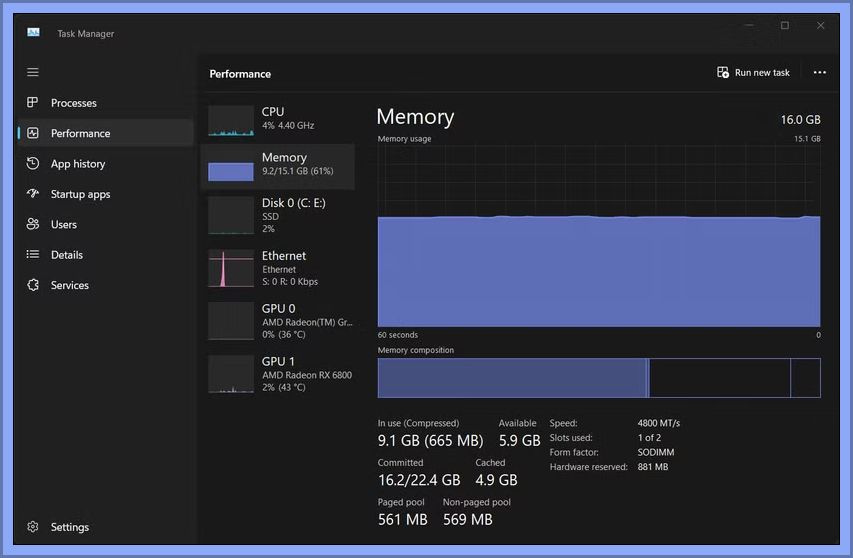Go to the Users label
This screenshot has width=853, height=558.
(x=64, y=225)
